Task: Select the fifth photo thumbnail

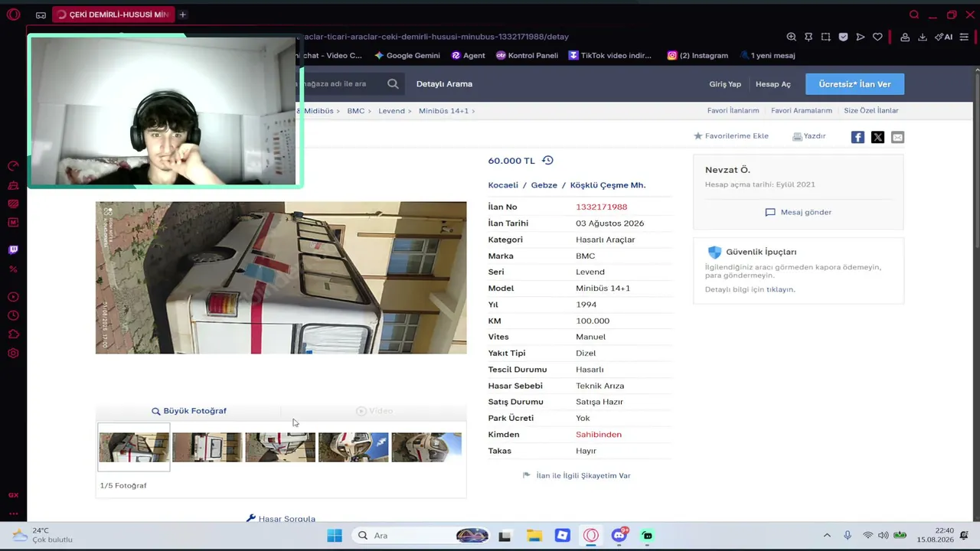Action: (426, 447)
